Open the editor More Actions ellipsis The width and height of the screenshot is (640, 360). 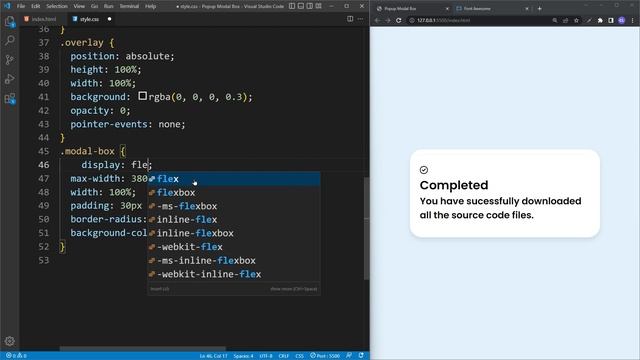click(x=360, y=19)
